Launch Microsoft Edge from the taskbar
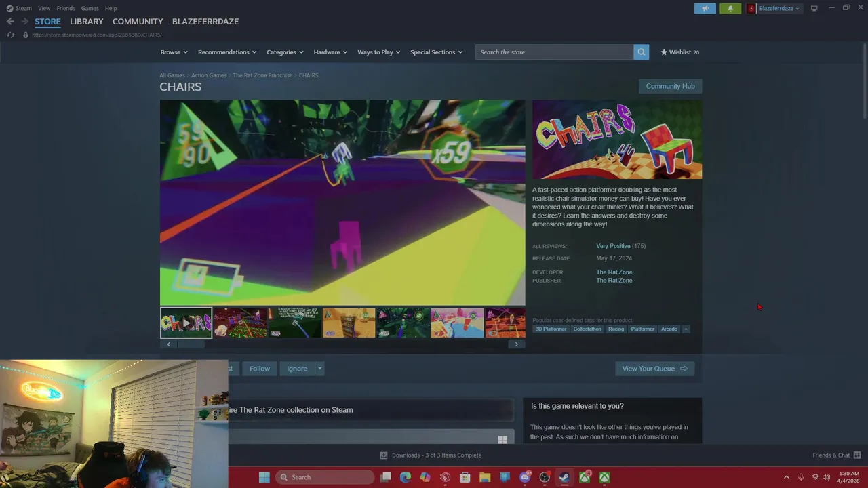 pos(406,477)
